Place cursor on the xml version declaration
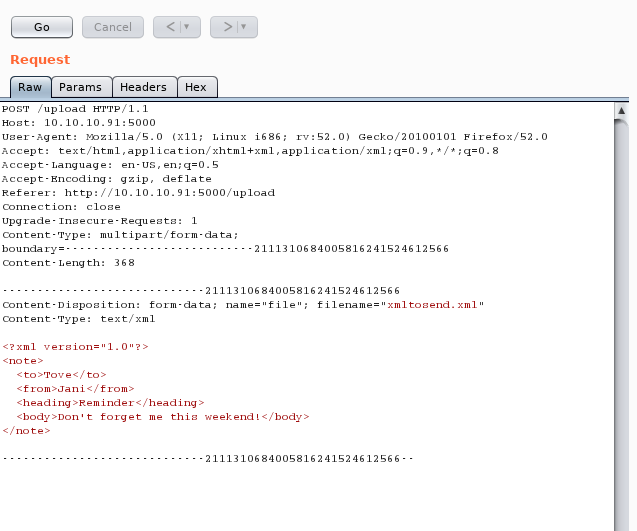This screenshot has height=531, width=637. click(75, 346)
